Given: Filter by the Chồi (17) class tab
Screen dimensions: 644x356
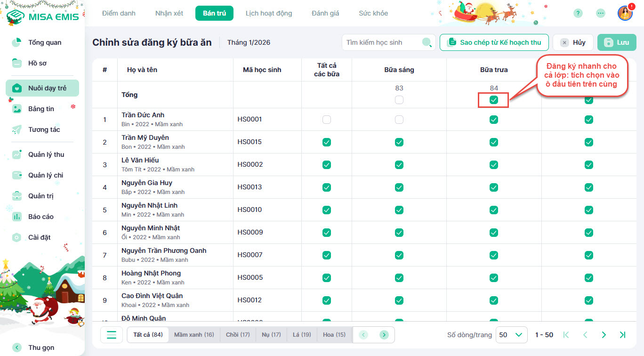Looking at the screenshot, I should [x=238, y=335].
